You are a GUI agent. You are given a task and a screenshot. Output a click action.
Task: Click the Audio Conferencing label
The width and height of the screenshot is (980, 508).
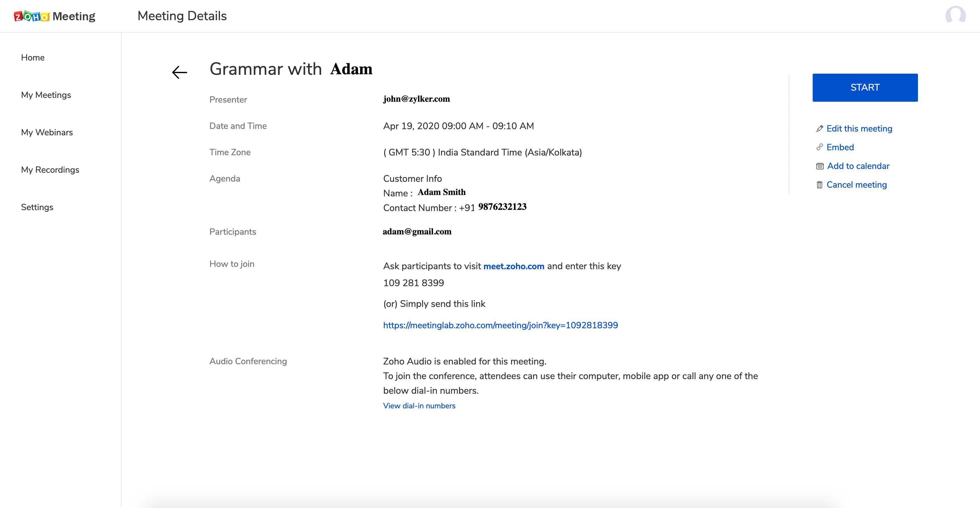click(x=248, y=361)
